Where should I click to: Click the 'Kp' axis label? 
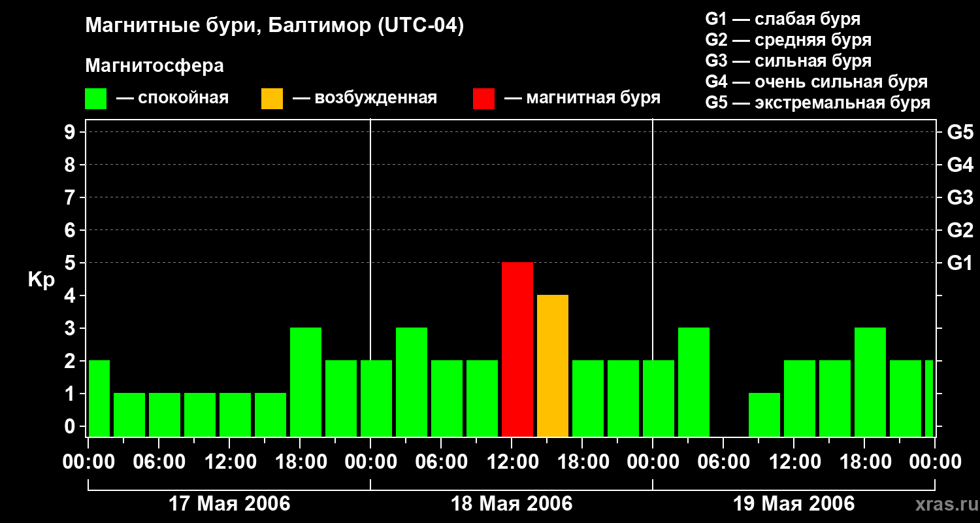41,280
